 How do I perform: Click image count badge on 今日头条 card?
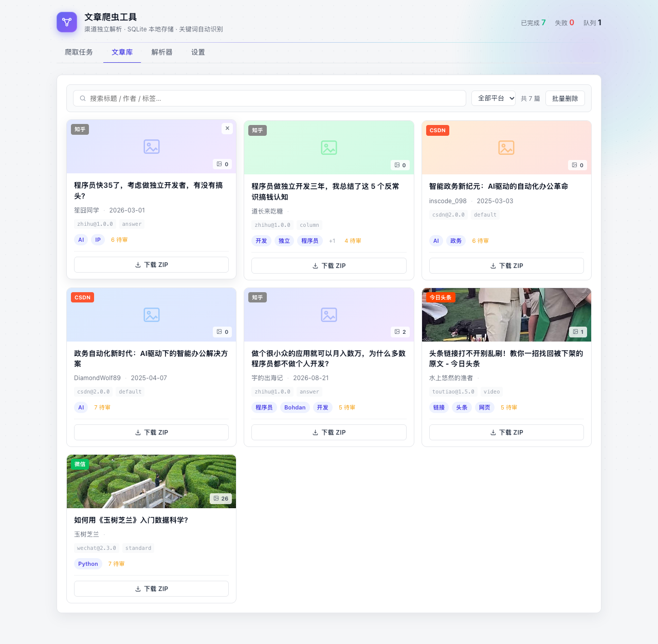tap(578, 332)
